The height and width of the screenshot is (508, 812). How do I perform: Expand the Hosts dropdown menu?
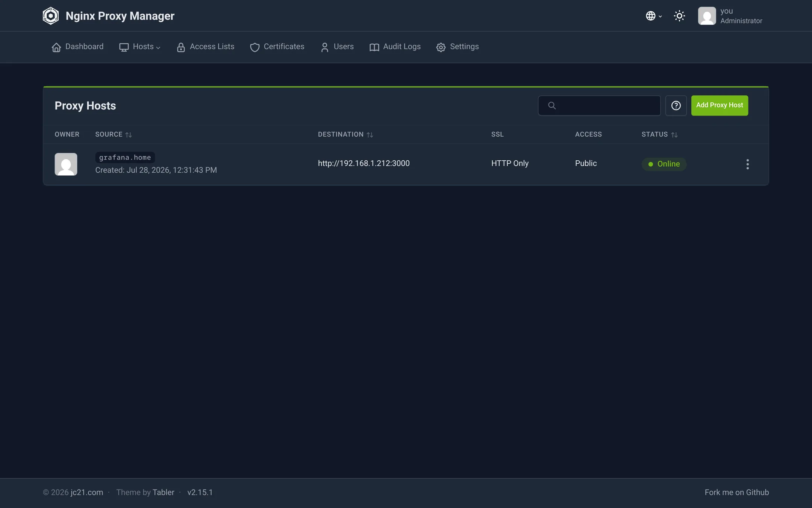140,47
